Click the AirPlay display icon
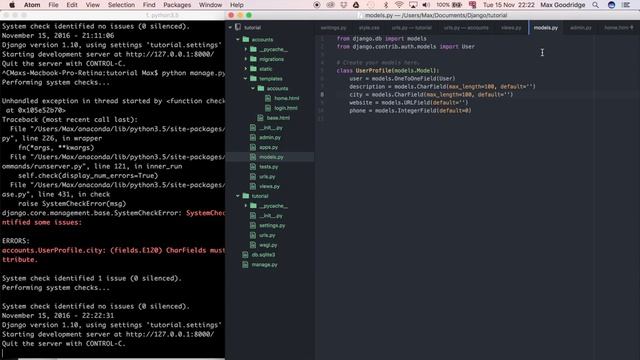640x360 pixels. pyautogui.click(x=413, y=5)
